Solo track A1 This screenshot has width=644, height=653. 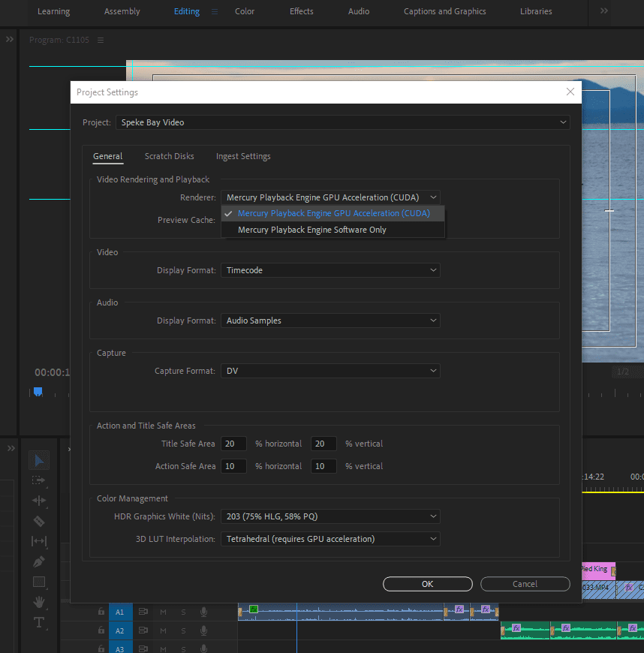pos(183,612)
